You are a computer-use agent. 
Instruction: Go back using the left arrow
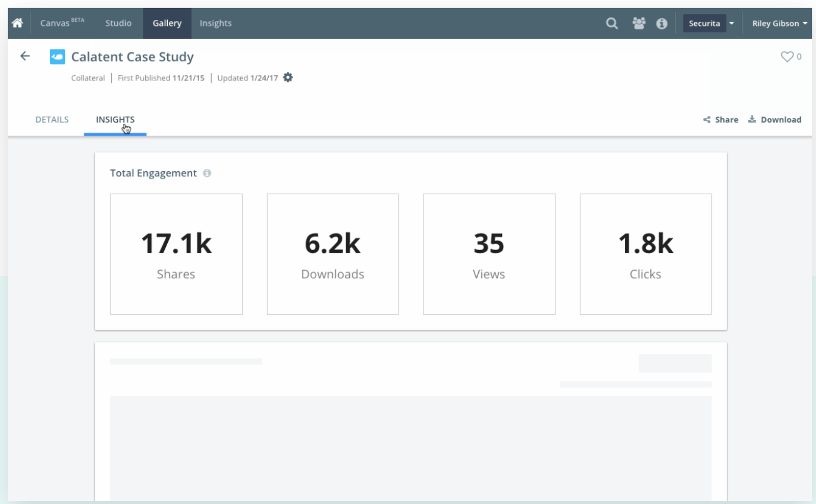(25, 56)
